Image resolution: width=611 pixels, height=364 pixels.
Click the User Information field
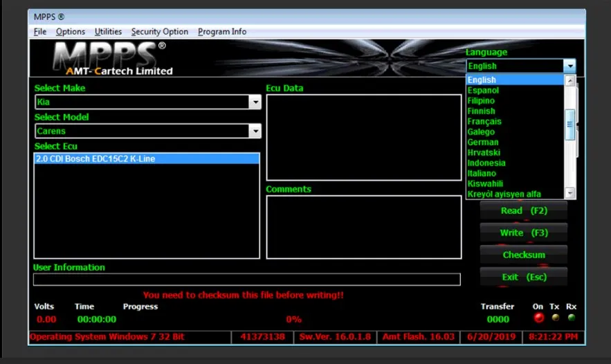tap(246, 280)
